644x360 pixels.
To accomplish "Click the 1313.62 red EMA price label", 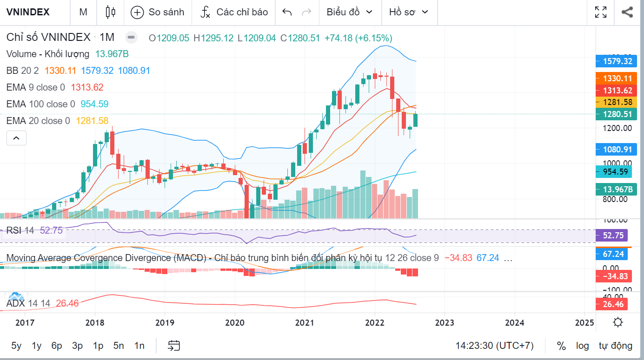I will coord(617,90).
